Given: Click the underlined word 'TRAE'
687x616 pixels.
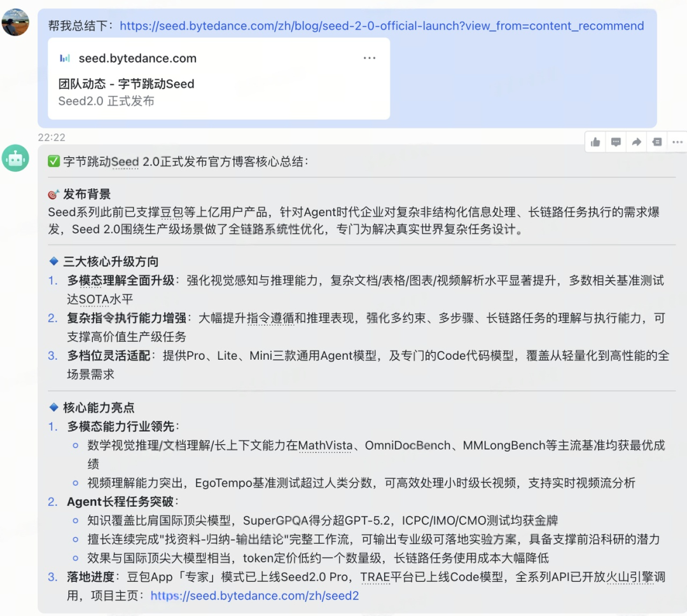Looking at the screenshot, I should coord(375,577).
